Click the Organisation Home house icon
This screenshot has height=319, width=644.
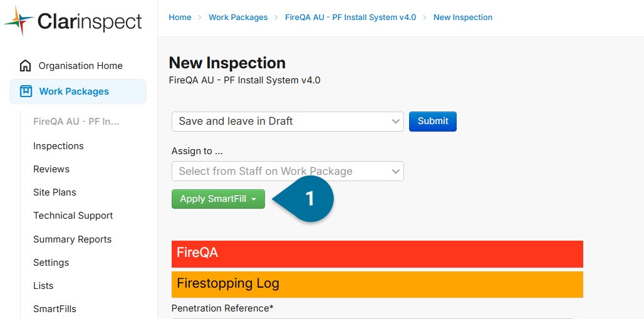[26, 66]
